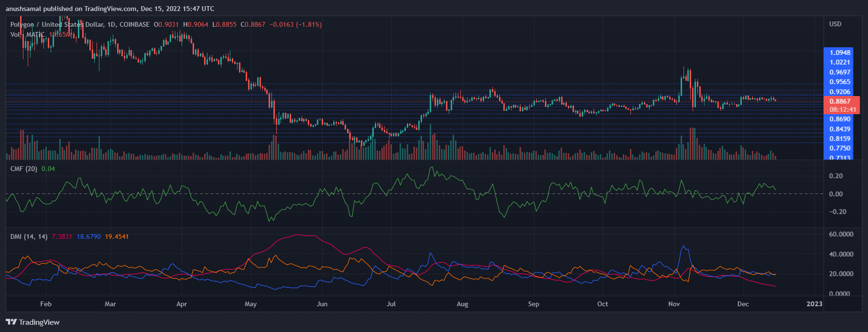Click the 0.9206 price level label
Viewport: 868px width, 332px height.
840,92
